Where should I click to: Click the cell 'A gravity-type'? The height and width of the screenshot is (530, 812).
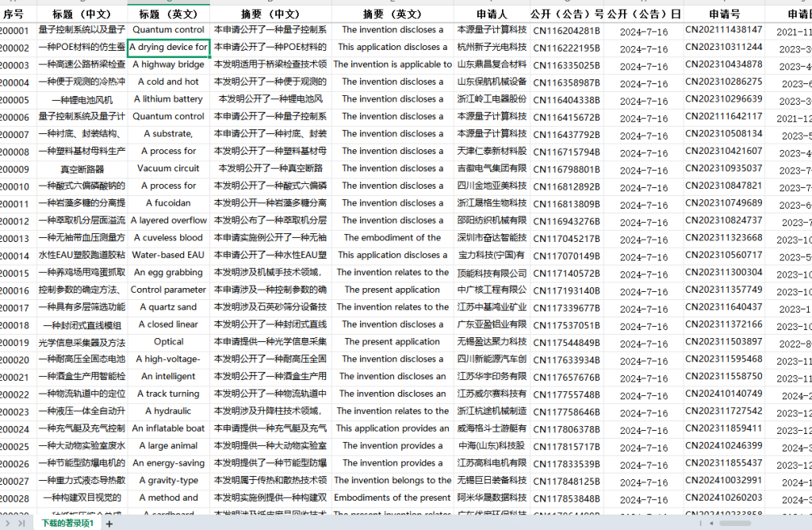point(168,481)
